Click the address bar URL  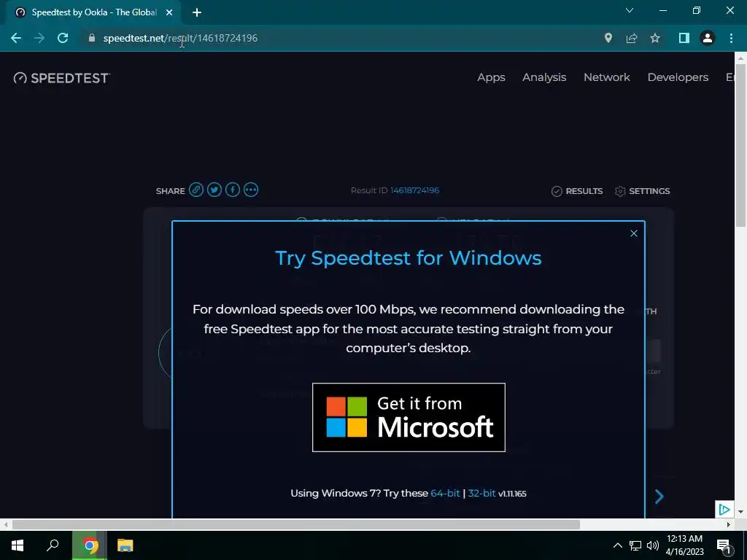180,38
